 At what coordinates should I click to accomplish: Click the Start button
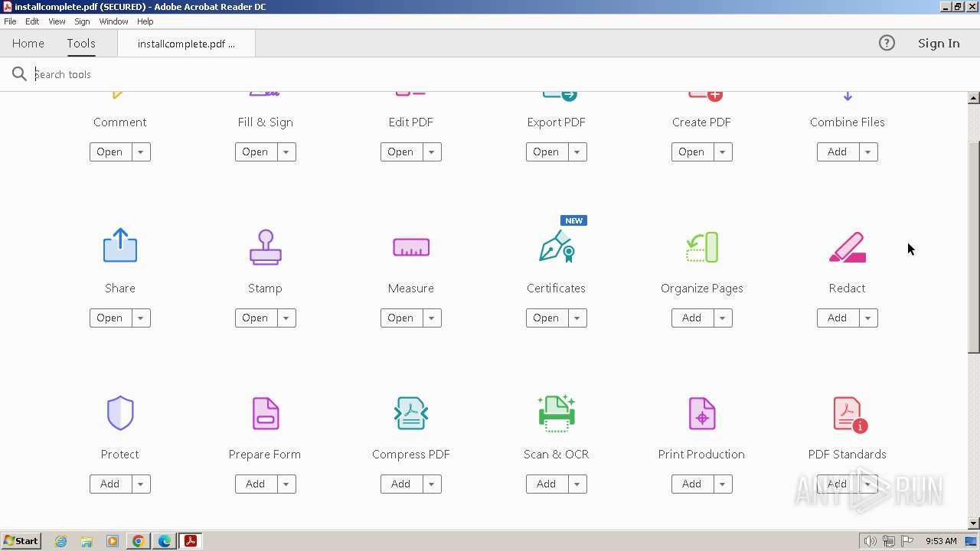tap(21, 541)
